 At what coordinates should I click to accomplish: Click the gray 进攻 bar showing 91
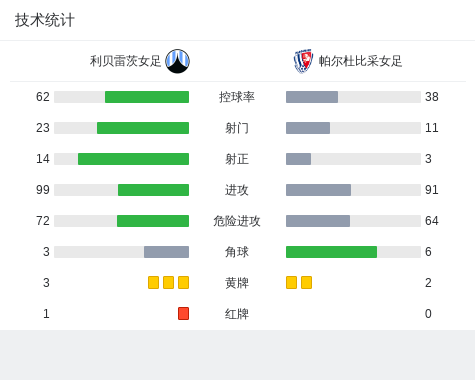click(x=318, y=190)
